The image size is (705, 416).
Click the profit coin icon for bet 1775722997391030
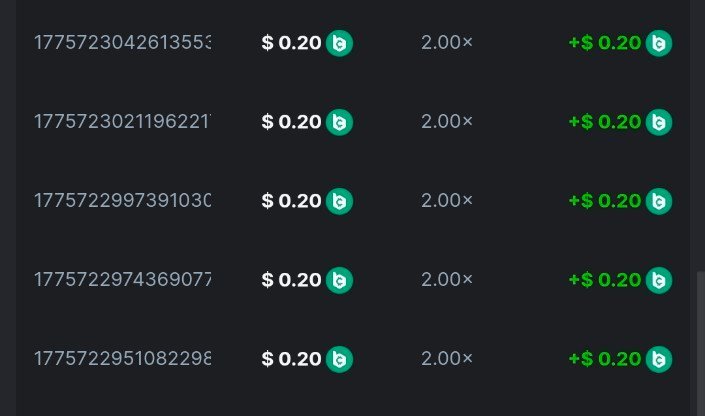point(658,201)
